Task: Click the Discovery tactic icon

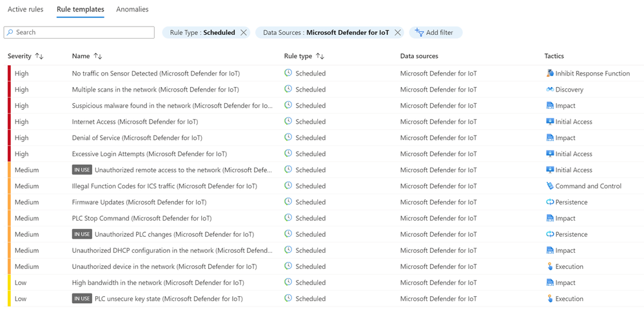Action: pos(550,90)
